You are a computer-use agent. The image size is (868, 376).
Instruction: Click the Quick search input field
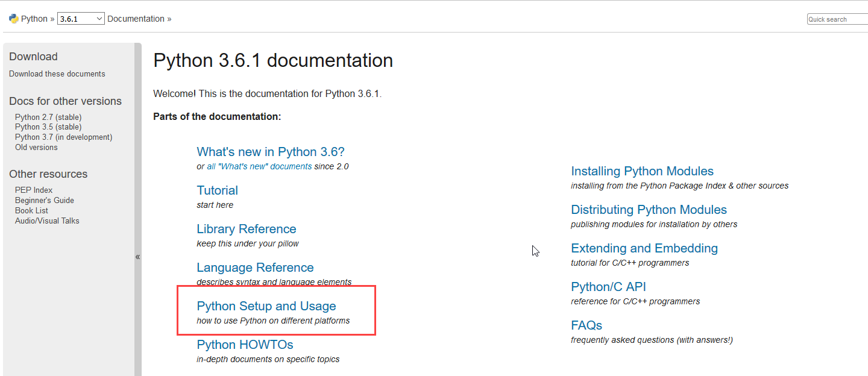(x=837, y=19)
